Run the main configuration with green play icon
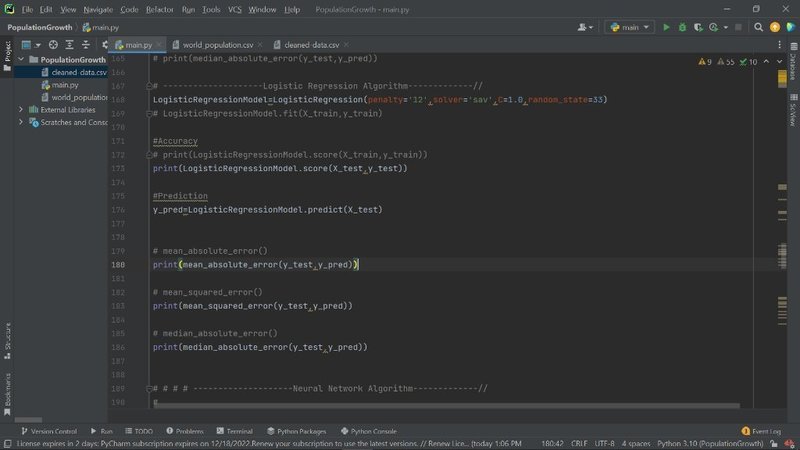800x450 pixels. [x=666, y=27]
